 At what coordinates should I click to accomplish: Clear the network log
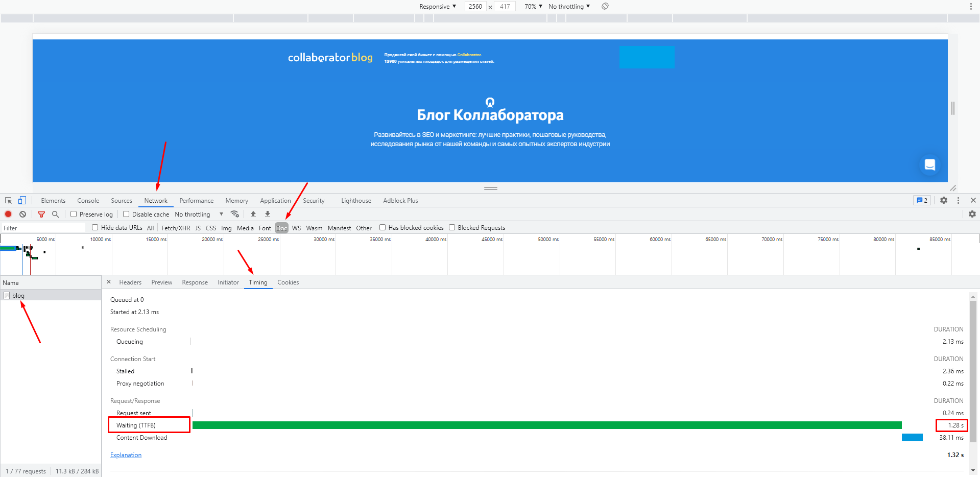tap(23, 214)
